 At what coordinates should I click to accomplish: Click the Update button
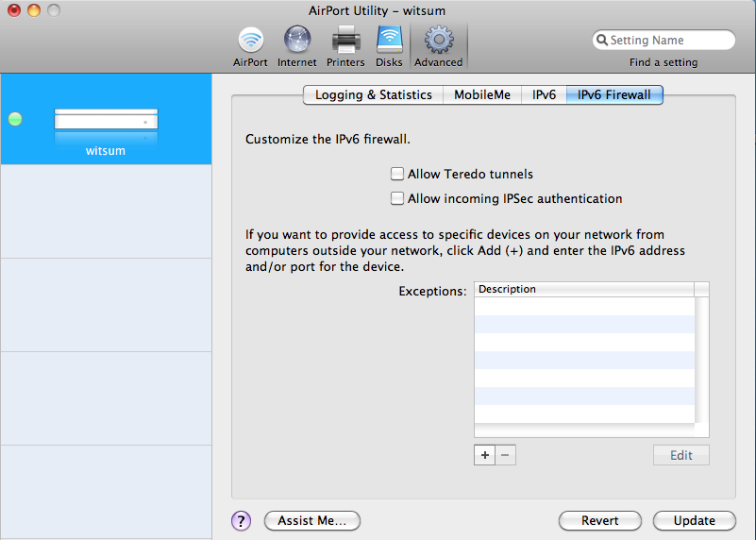click(695, 521)
